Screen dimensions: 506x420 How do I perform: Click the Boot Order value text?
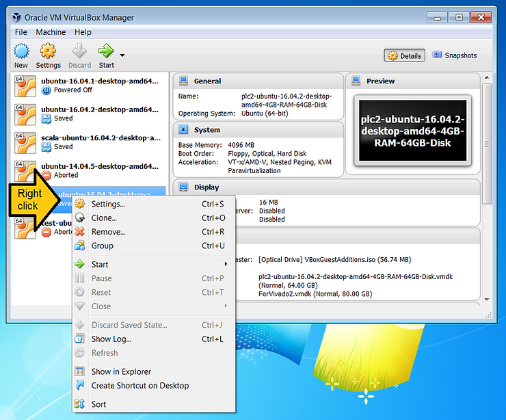(267, 154)
